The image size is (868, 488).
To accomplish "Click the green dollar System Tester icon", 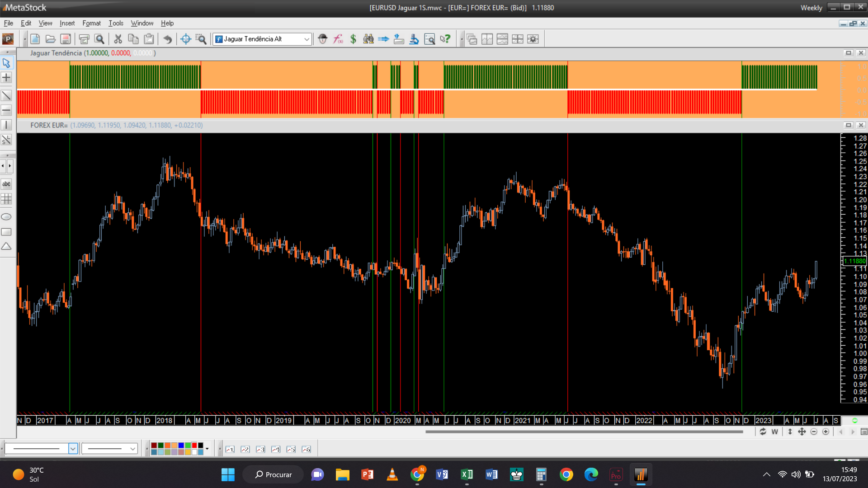I will point(353,39).
